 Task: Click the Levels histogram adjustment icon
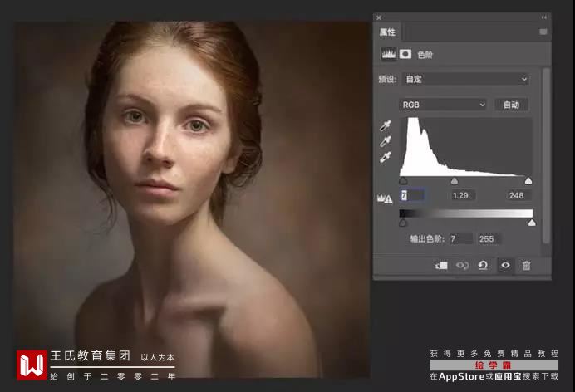[x=388, y=54]
